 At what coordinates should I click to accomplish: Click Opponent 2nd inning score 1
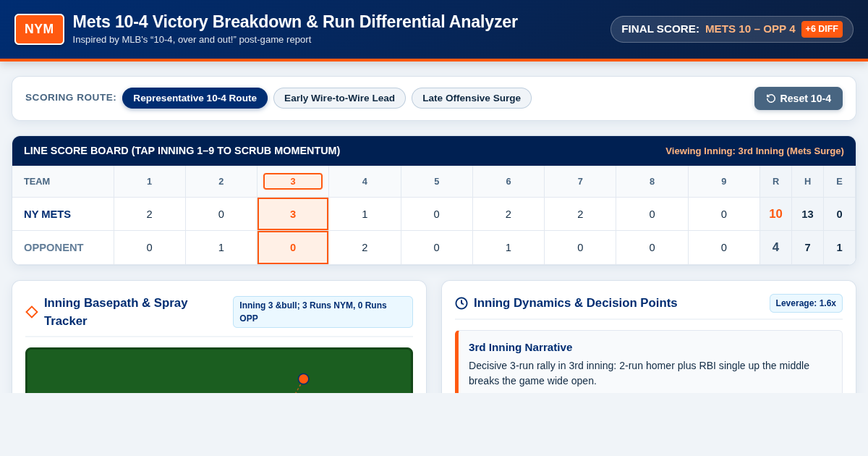click(x=221, y=248)
